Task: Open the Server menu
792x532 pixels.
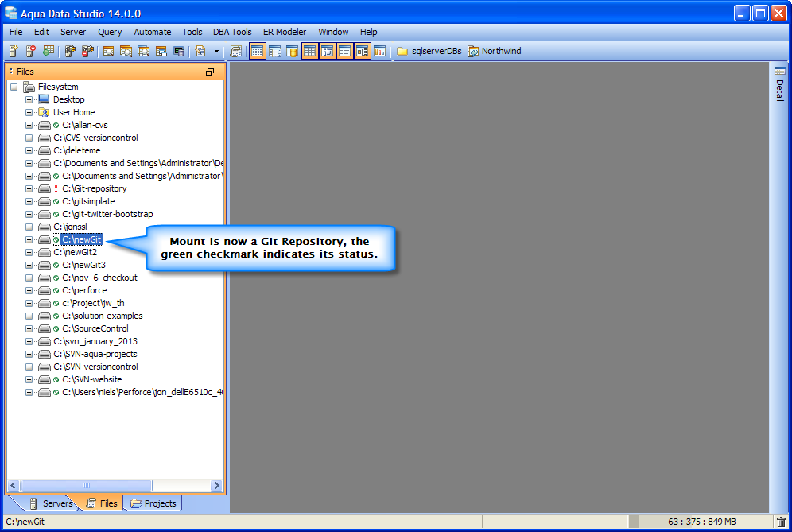Action: tap(73, 32)
